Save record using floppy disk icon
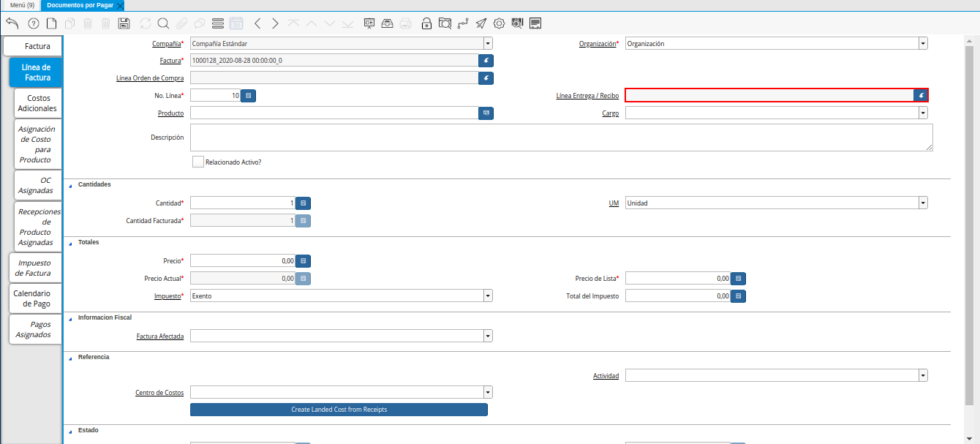 tap(124, 23)
